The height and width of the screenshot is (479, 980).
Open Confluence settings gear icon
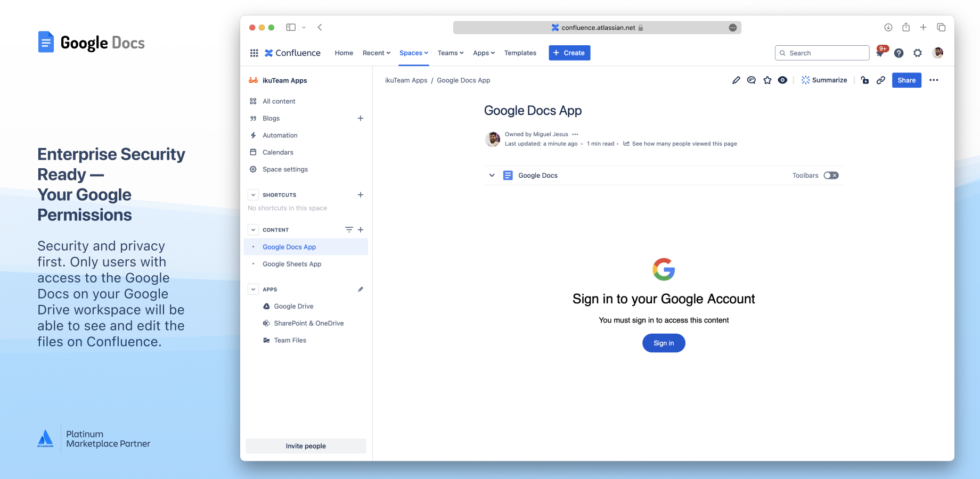917,53
